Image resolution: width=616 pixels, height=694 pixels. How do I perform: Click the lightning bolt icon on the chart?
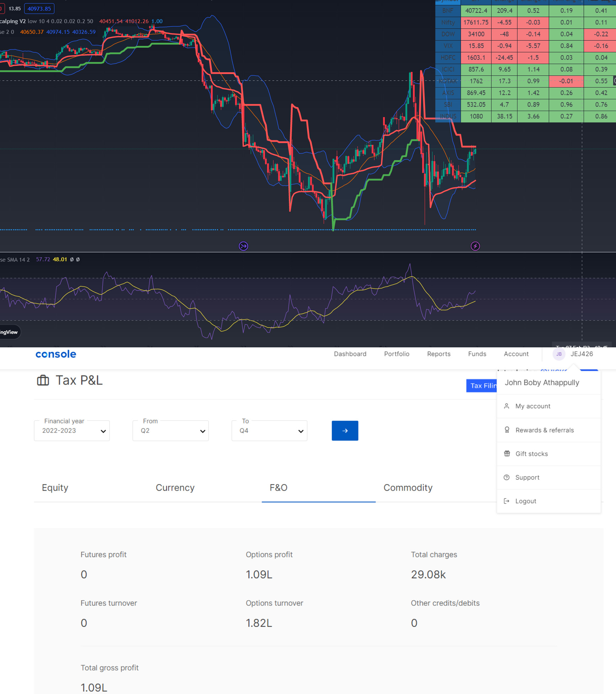point(476,246)
